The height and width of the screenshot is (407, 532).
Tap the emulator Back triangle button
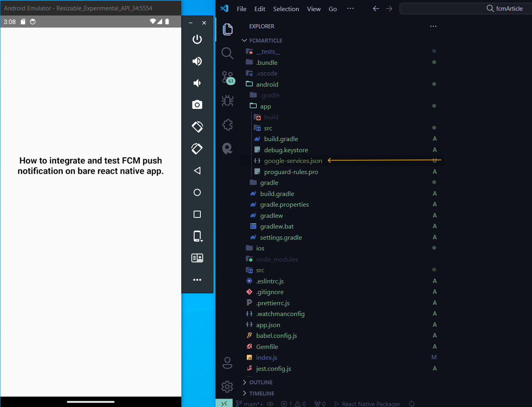(x=197, y=171)
